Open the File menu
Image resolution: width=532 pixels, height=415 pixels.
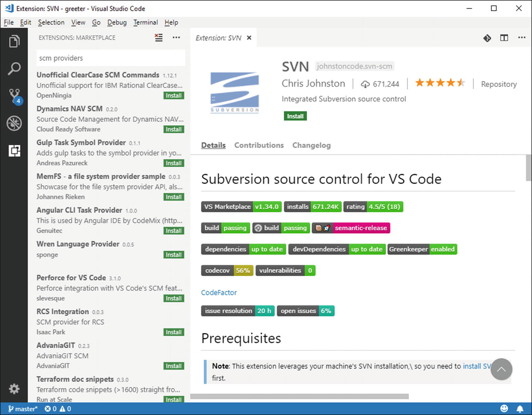[9, 22]
